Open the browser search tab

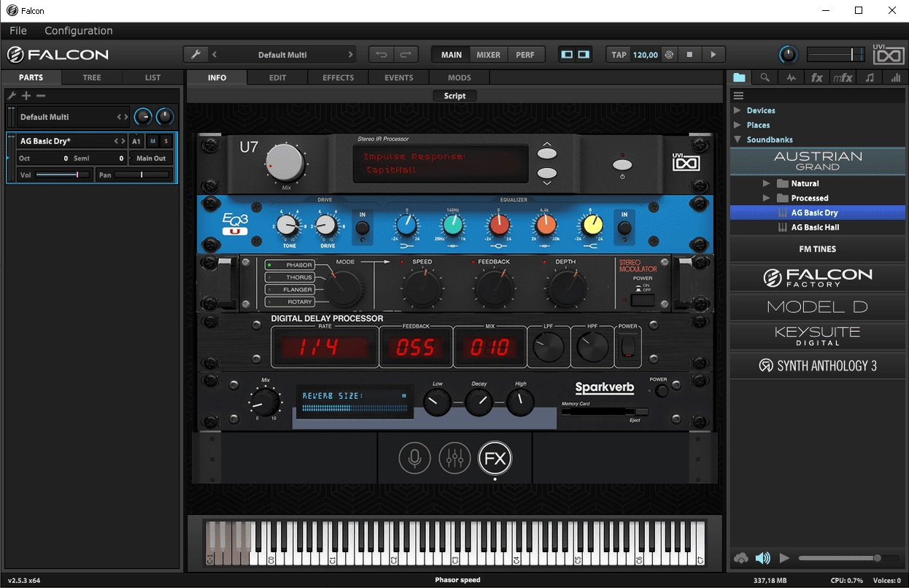click(765, 77)
